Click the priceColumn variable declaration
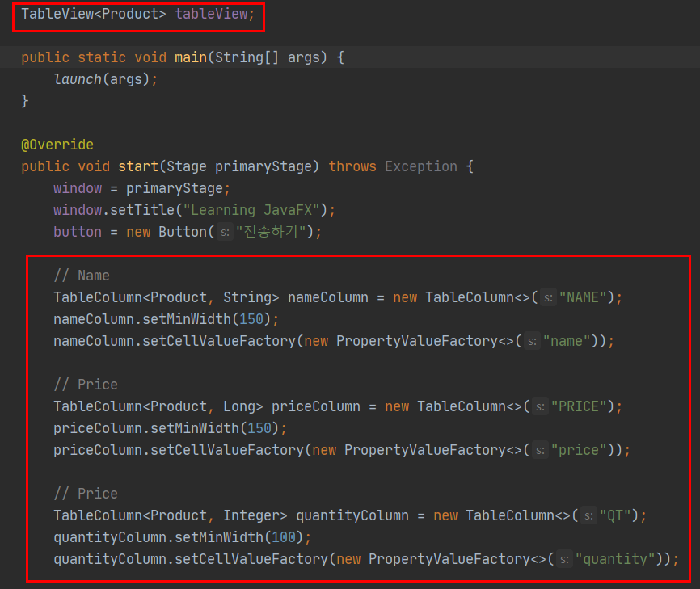 (x=315, y=406)
